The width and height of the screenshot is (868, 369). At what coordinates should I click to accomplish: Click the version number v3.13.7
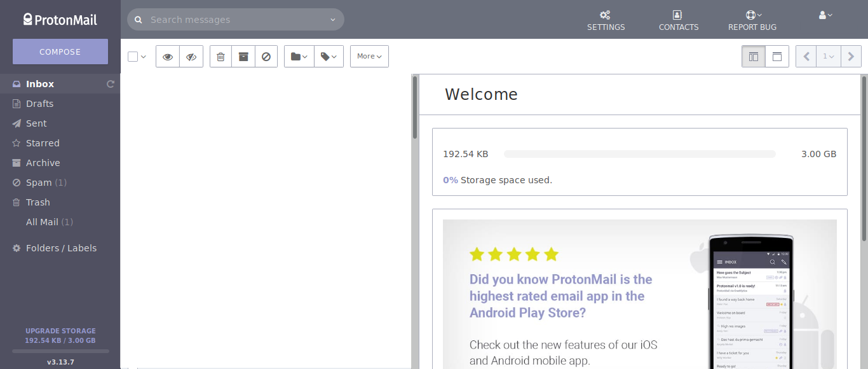tap(60, 362)
